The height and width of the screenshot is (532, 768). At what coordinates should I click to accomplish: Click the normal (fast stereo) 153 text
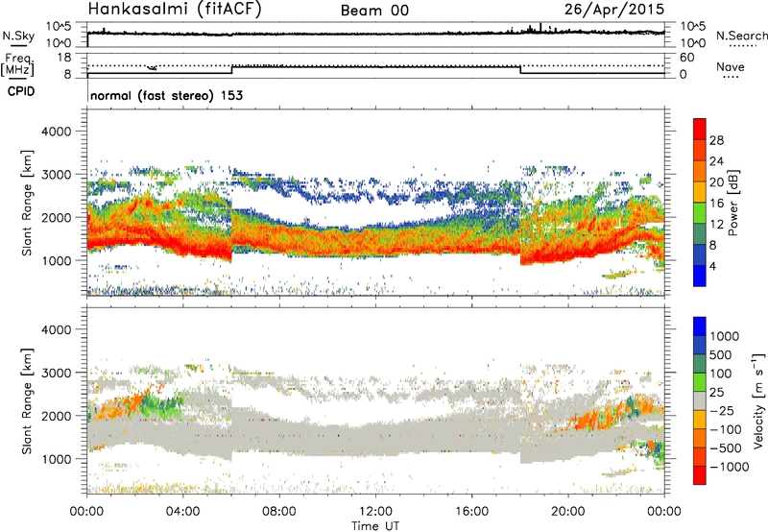click(x=166, y=95)
